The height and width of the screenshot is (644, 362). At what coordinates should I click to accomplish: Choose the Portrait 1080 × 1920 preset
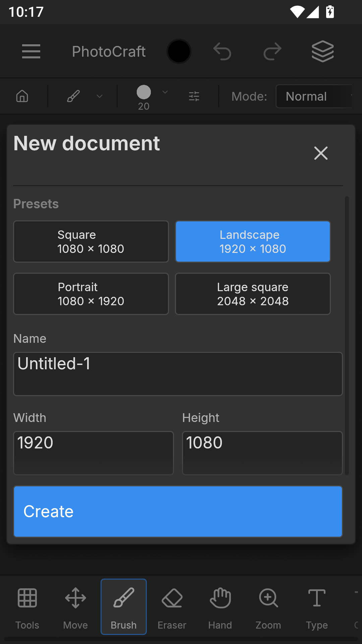91,294
